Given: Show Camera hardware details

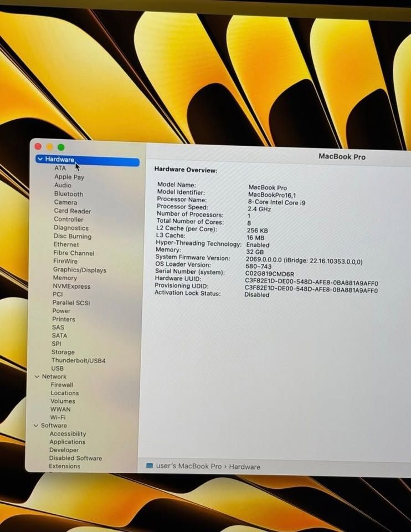Looking at the screenshot, I should pyautogui.click(x=65, y=202).
